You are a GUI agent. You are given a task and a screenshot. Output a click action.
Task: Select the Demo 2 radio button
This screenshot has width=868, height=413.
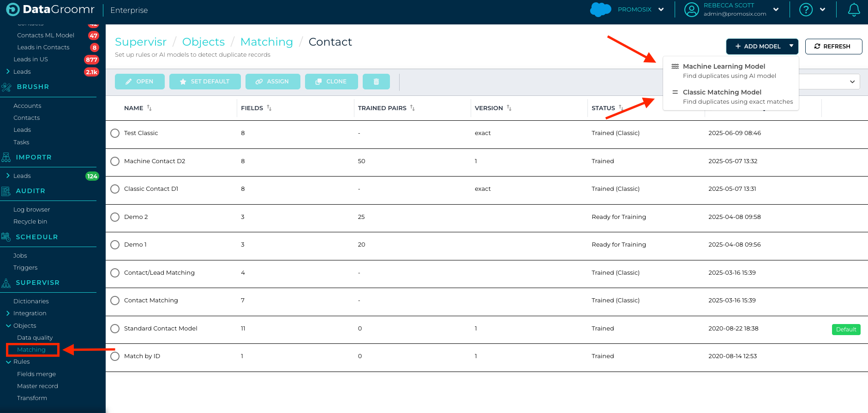click(115, 217)
